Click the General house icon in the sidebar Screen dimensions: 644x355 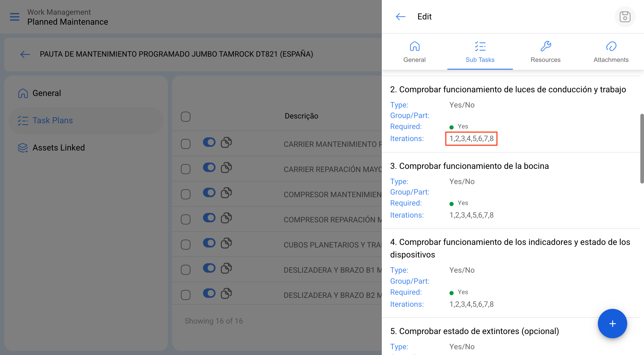tap(23, 93)
